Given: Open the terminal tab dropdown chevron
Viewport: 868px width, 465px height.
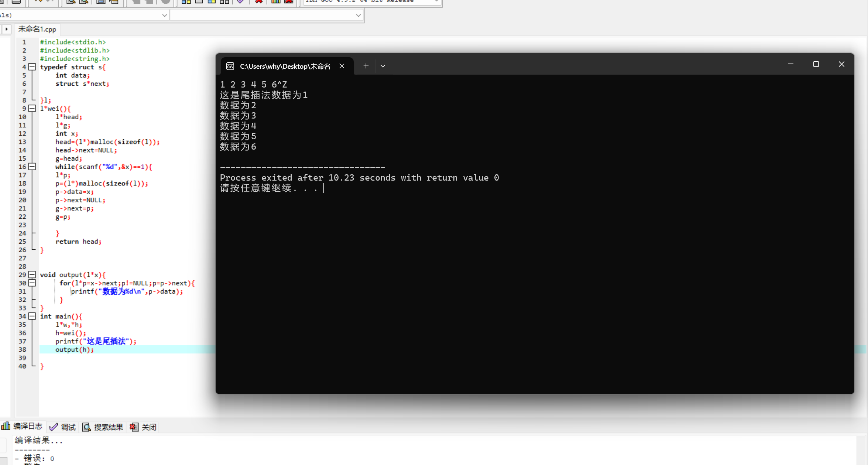Looking at the screenshot, I should (x=383, y=66).
